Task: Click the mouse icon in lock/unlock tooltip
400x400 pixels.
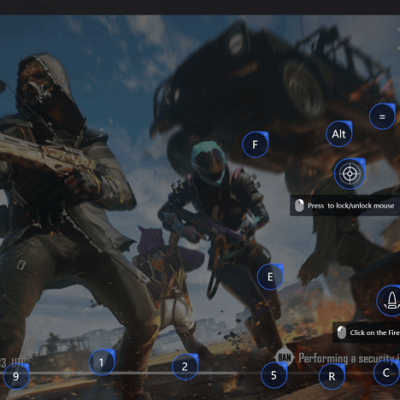Action: (299, 206)
